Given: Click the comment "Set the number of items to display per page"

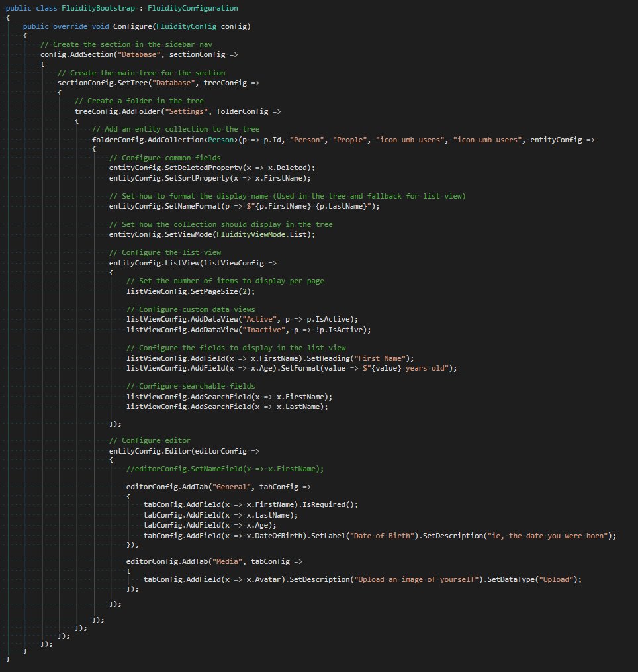Looking at the screenshot, I should [x=225, y=281].
